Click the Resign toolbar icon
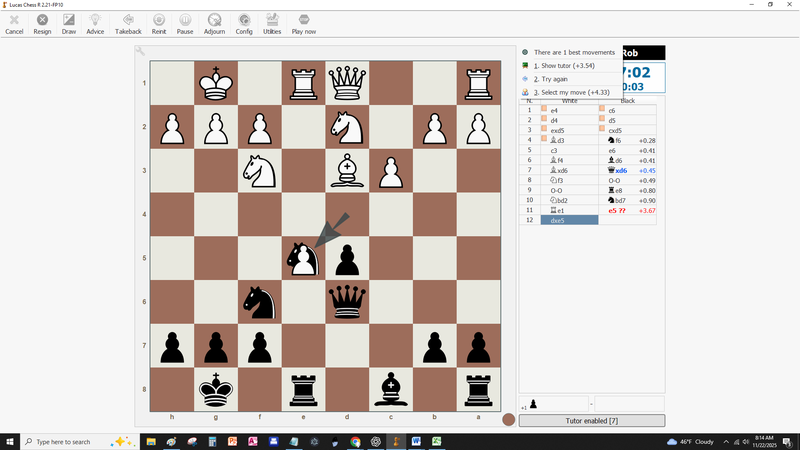The width and height of the screenshot is (800, 450). (x=42, y=23)
